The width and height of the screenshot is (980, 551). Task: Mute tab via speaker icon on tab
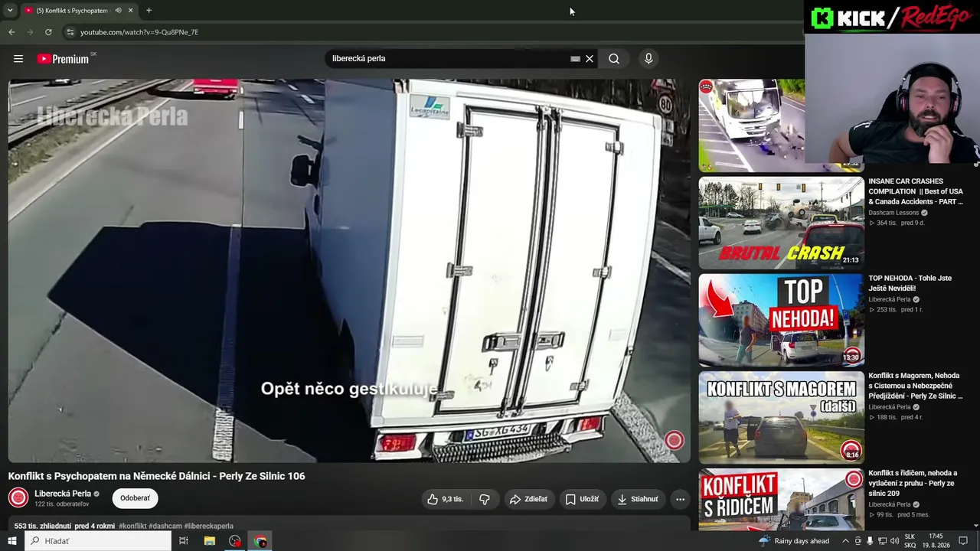(118, 11)
